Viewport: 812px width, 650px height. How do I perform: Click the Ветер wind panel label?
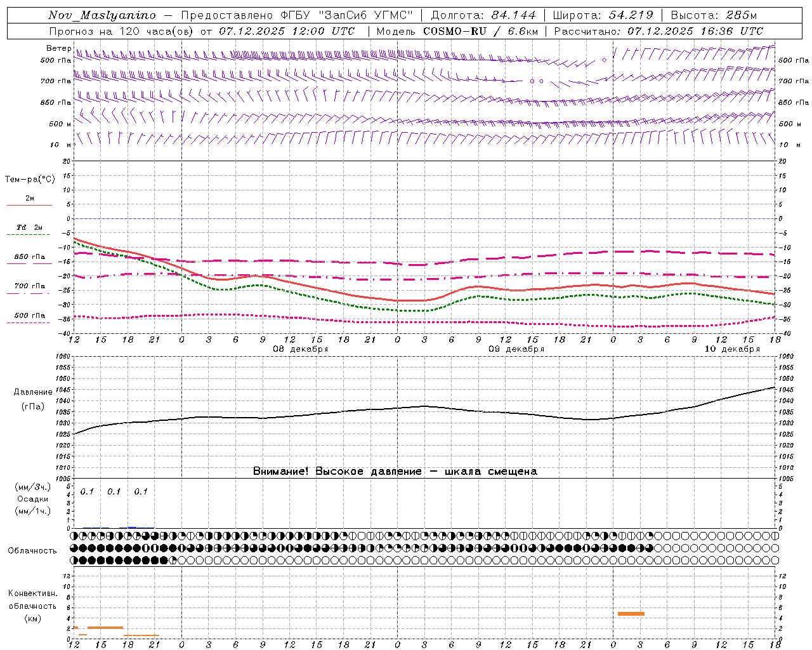click(58, 48)
